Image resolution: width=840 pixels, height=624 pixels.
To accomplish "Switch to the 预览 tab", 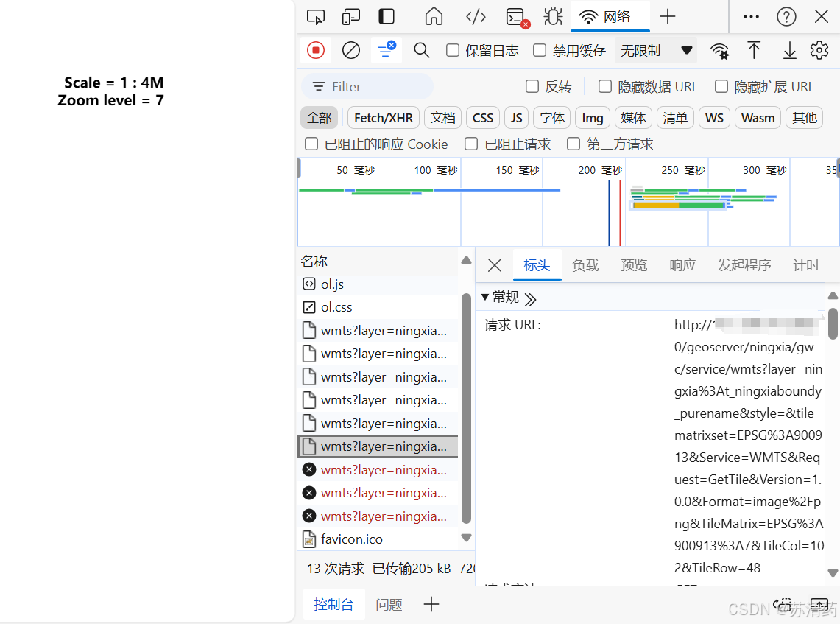I will coord(633,265).
